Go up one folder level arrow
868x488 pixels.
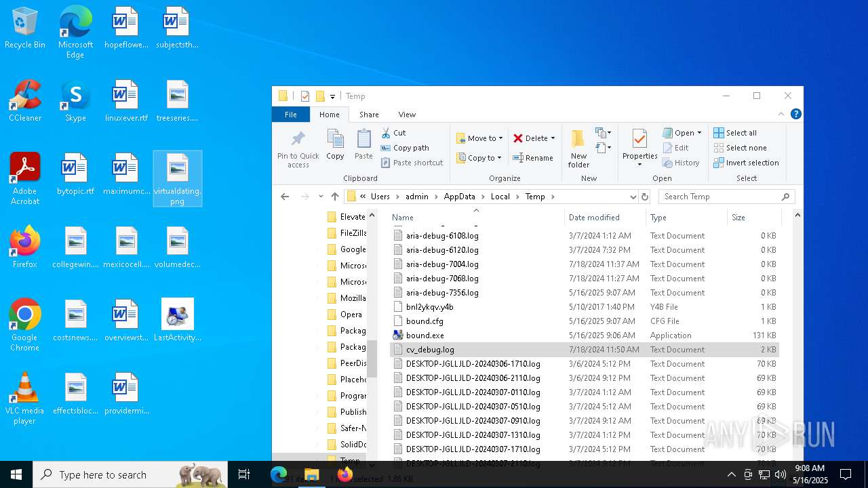coord(335,197)
